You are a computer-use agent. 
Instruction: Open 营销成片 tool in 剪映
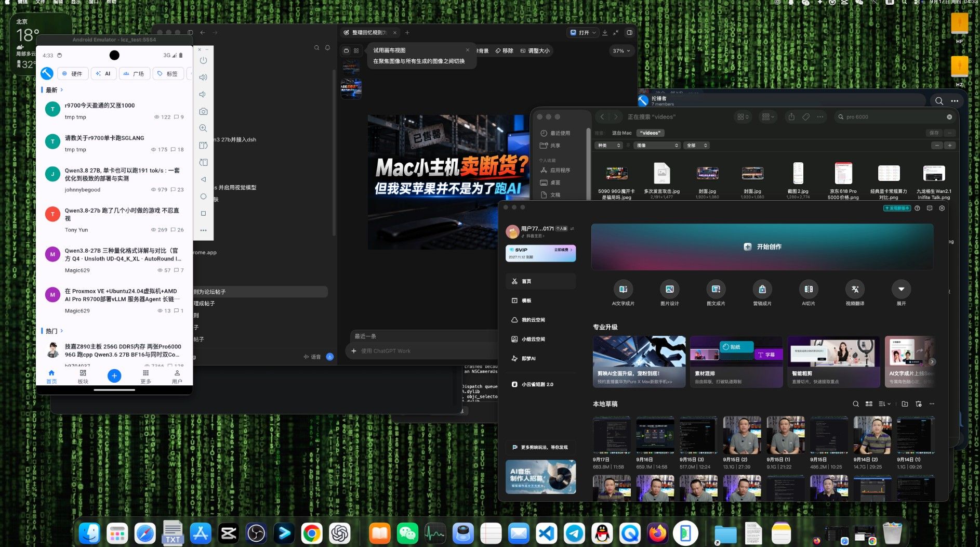(x=762, y=293)
